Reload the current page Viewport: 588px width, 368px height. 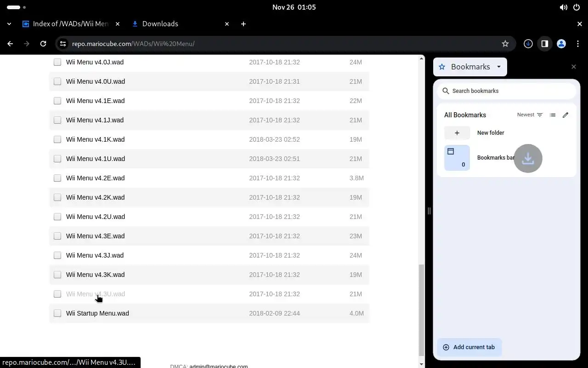click(43, 44)
